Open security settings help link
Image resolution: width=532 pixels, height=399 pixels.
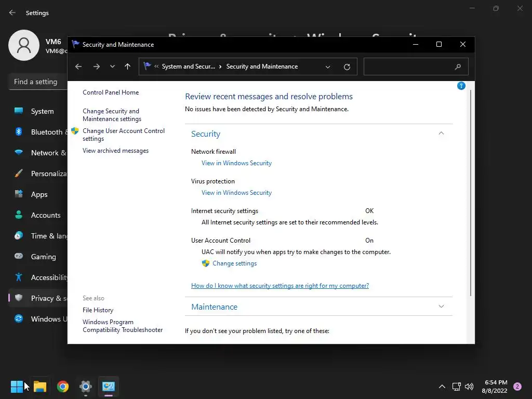(x=280, y=286)
